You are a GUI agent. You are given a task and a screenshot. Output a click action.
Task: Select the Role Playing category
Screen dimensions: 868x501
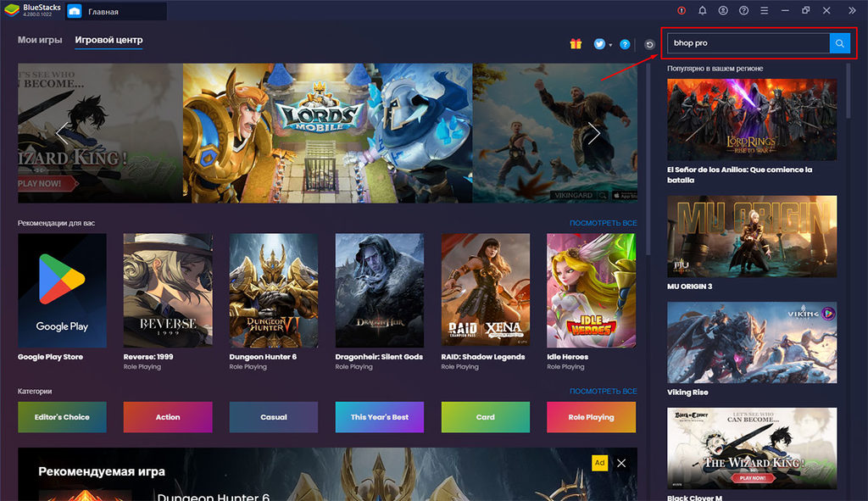(591, 417)
